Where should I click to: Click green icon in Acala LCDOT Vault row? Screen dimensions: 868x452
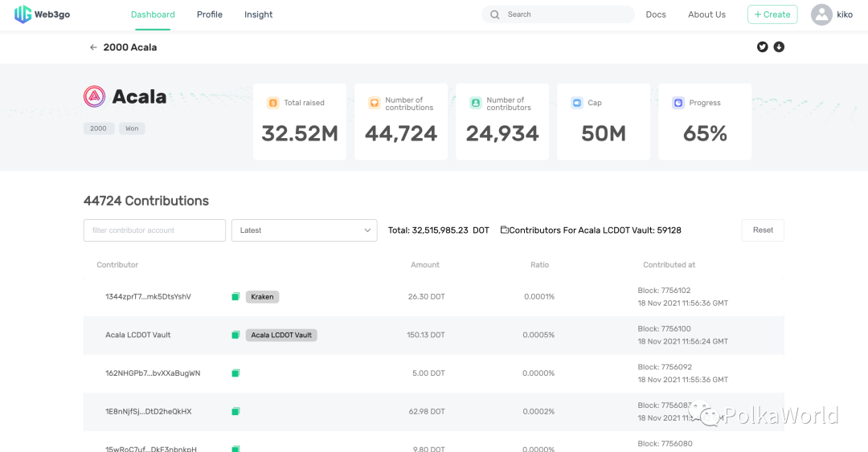[x=235, y=336]
